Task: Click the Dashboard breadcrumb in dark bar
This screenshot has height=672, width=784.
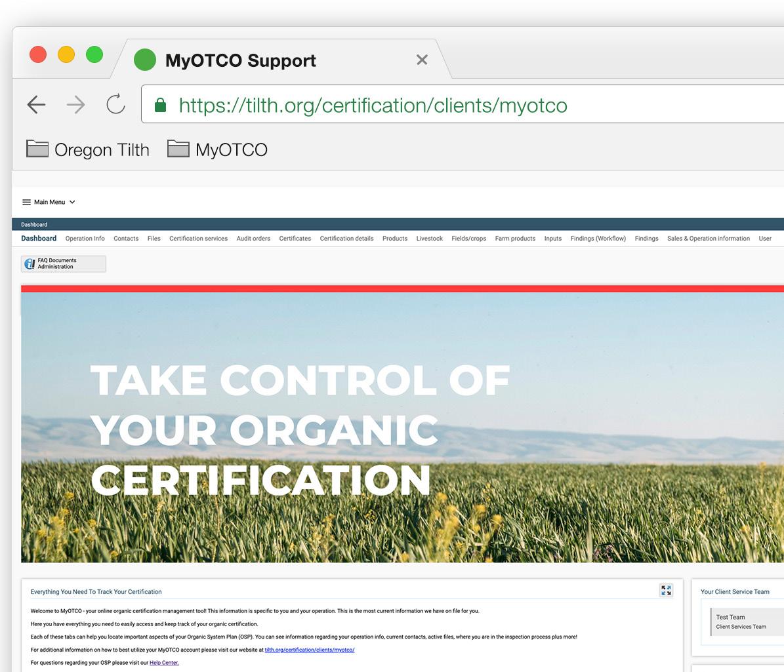Action: tap(34, 224)
